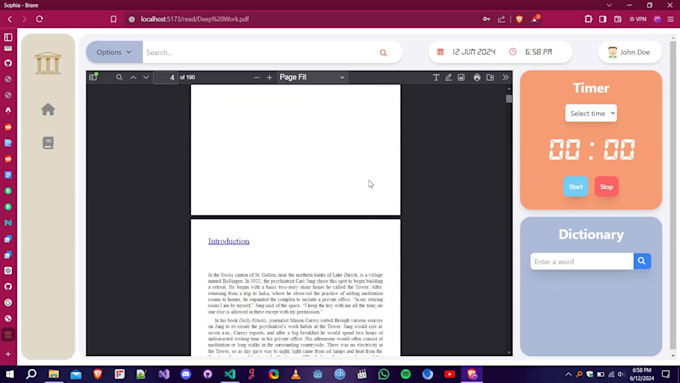The image size is (680, 383).
Task: Click the PDF save/download icon
Action: pyautogui.click(x=490, y=77)
